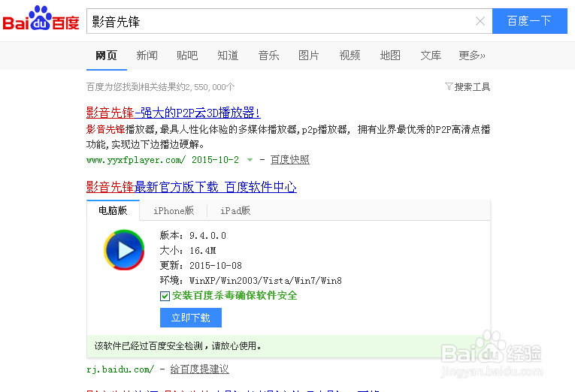Screen dimensions: 575x392
Task: Click the result count text 2,550,000个
Action: coord(210,87)
